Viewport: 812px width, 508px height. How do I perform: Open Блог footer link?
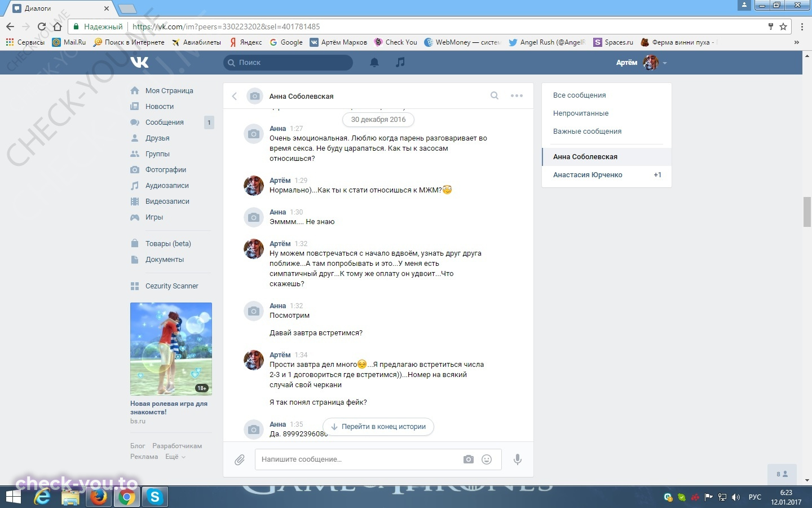(x=138, y=446)
